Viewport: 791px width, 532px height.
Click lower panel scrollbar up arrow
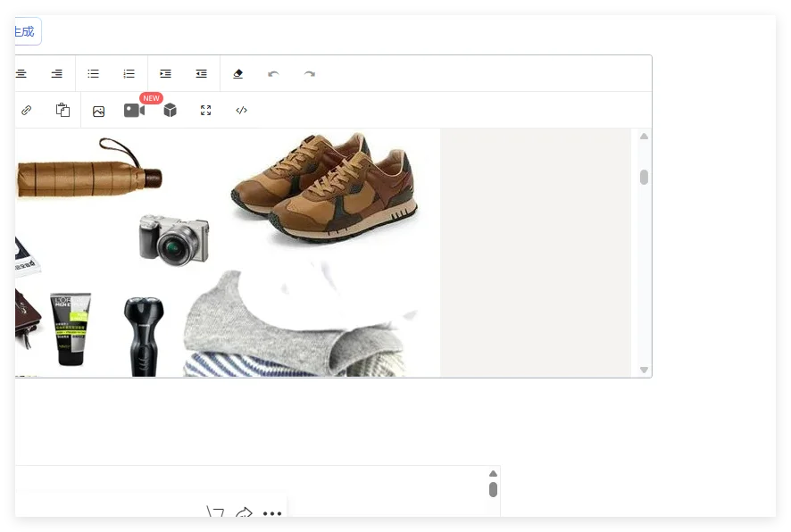point(494,473)
